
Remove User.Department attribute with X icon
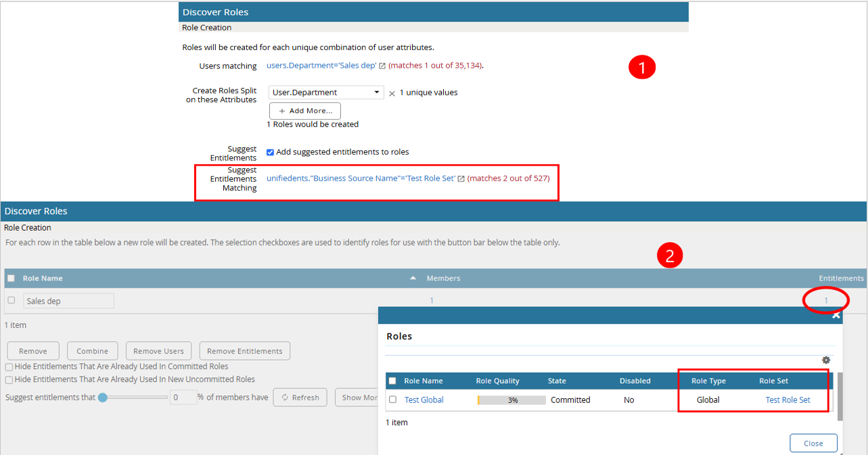[x=392, y=93]
